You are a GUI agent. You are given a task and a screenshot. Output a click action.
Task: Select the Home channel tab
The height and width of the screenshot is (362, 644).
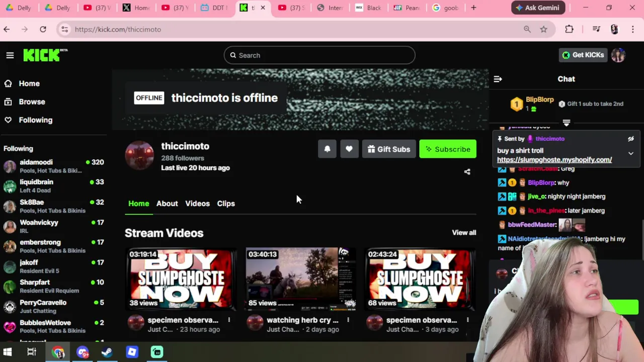pos(138,204)
